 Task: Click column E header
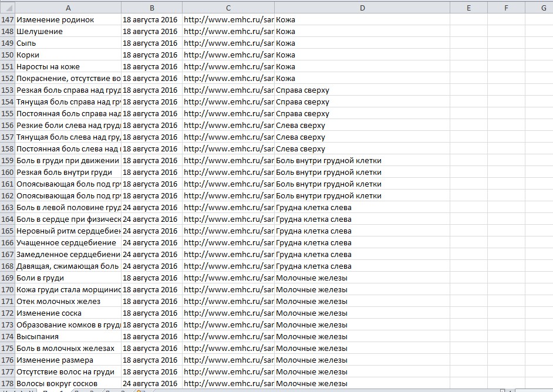tap(468, 8)
